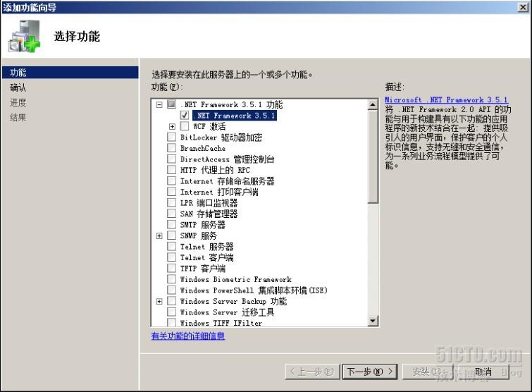
Task: Tick Telnet 客户端 checkbox
Action: (172, 257)
